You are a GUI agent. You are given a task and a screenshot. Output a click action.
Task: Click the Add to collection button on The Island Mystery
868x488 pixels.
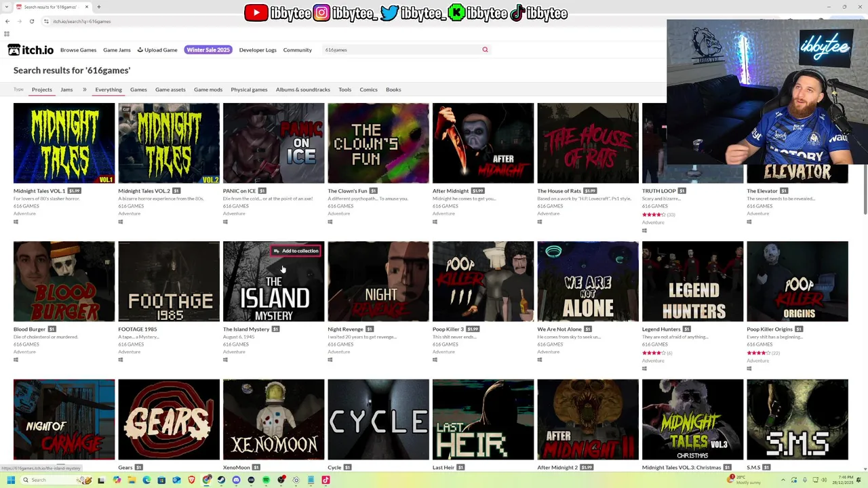[x=296, y=251]
